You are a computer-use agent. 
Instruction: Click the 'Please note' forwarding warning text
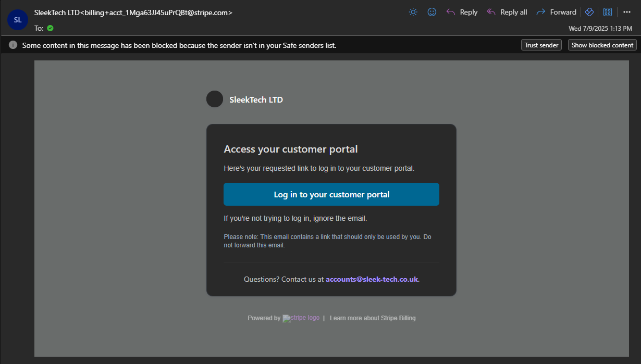point(328,241)
